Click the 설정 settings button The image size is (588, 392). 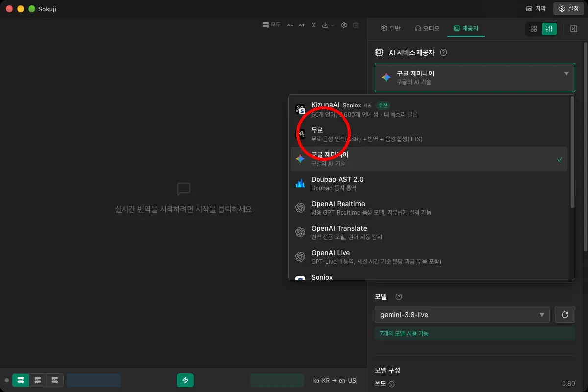(568, 9)
